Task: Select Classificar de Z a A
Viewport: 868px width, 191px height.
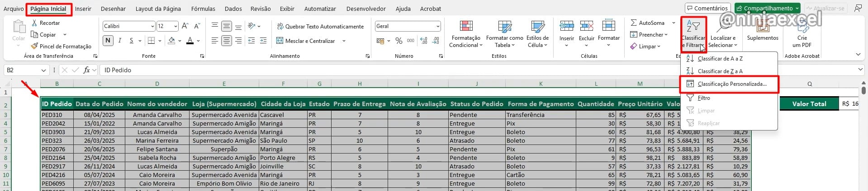Action: [729, 71]
